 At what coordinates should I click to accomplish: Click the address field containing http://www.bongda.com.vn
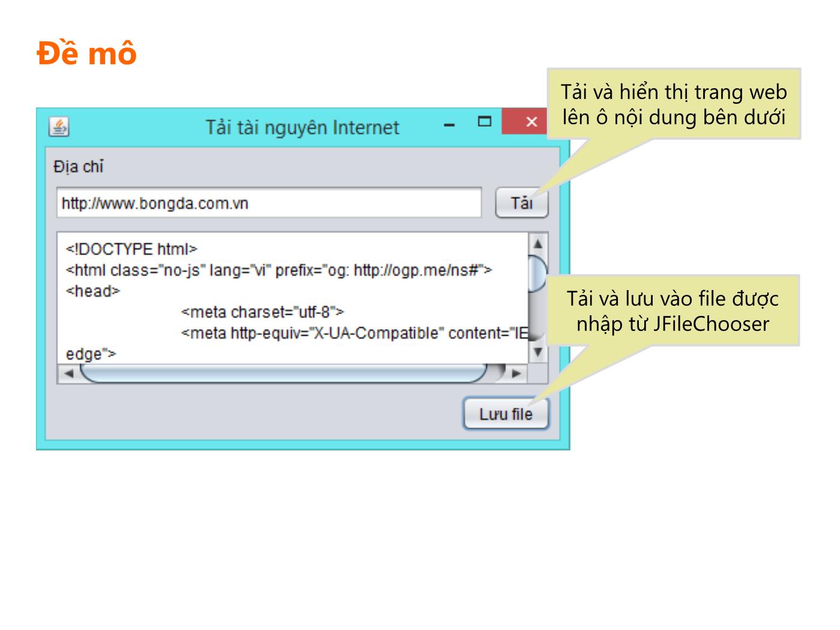point(269,203)
